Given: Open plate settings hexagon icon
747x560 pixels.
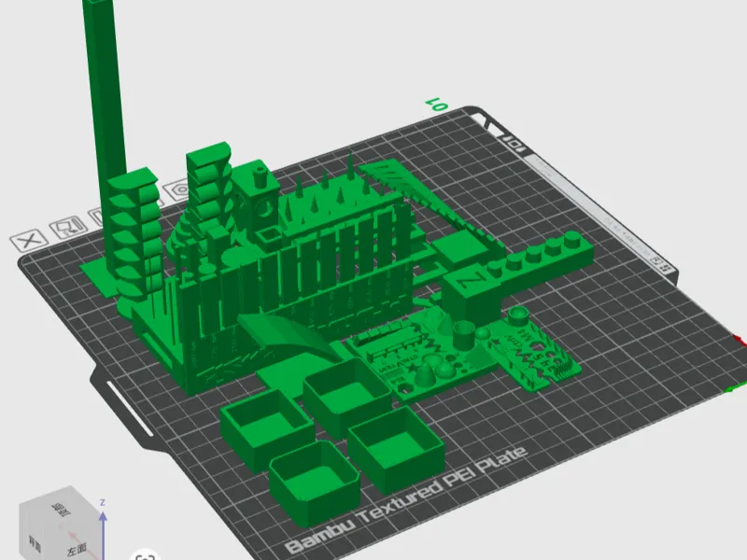Looking at the screenshot, I should tap(178, 190).
